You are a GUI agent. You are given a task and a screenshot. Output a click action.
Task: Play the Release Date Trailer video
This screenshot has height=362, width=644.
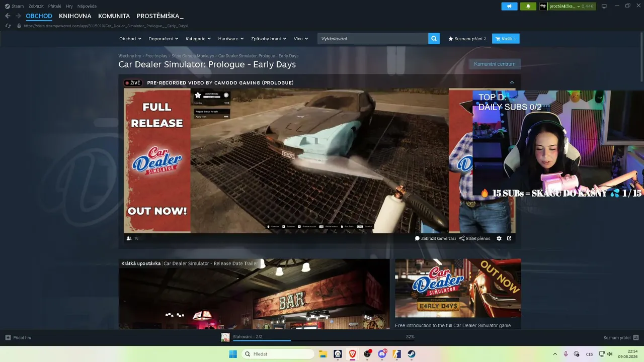[254, 294]
